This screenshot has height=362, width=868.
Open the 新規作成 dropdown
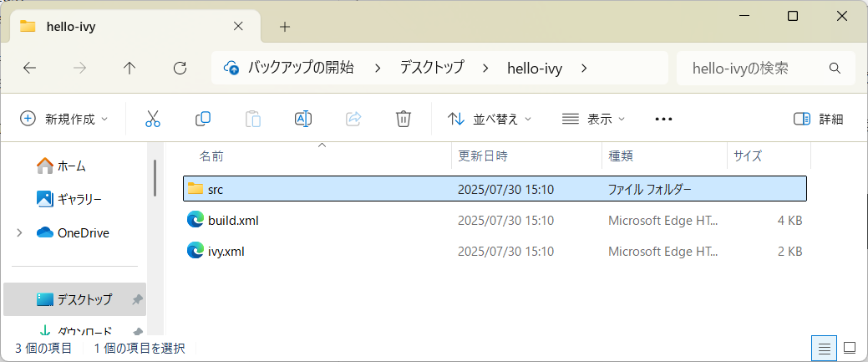coord(63,119)
